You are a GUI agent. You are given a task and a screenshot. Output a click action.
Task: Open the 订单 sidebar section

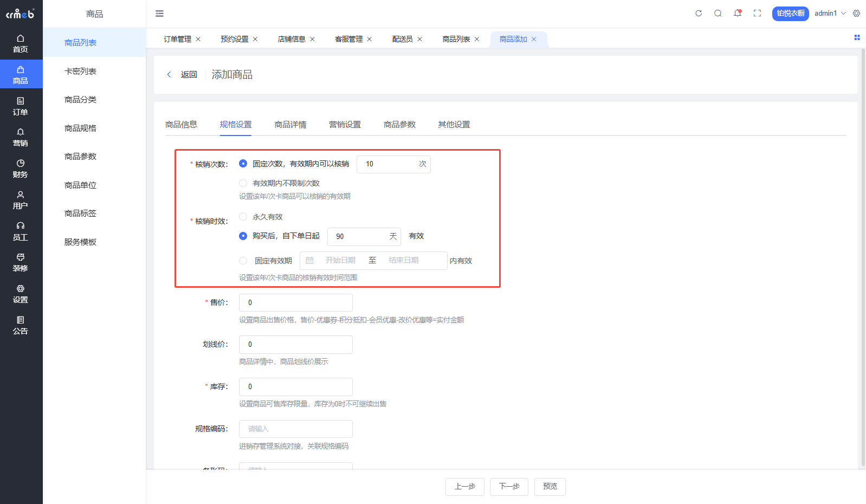(x=21, y=106)
